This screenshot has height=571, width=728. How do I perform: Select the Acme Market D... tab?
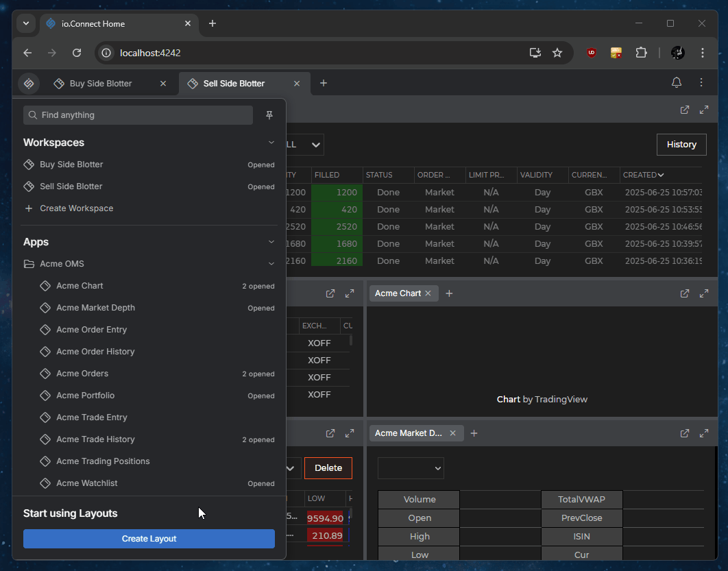coord(409,433)
